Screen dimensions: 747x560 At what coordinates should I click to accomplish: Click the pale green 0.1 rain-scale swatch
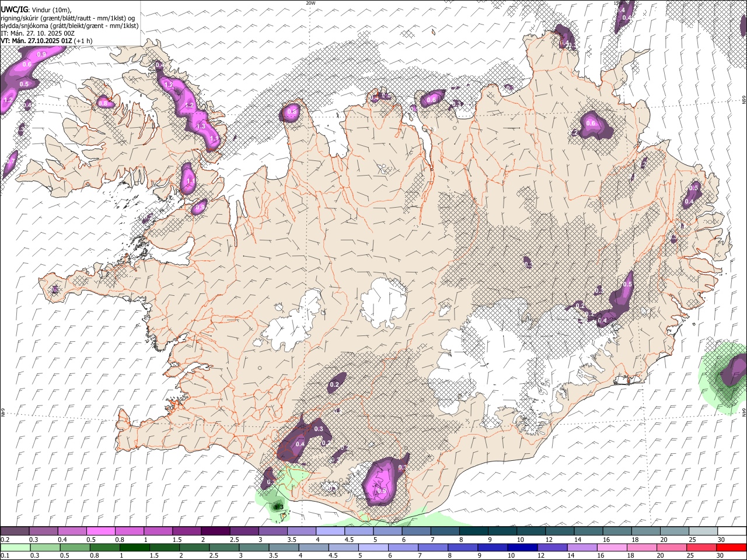(15, 547)
